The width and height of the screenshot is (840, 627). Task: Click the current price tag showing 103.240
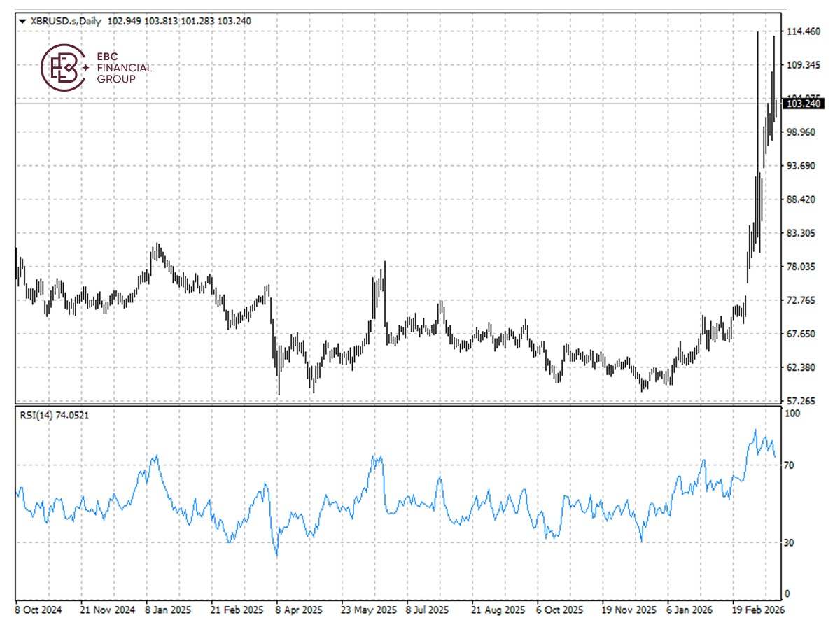(804, 102)
